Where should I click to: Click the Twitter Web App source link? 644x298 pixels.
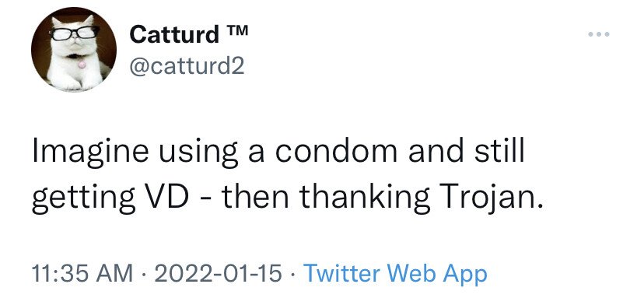(395, 273)
